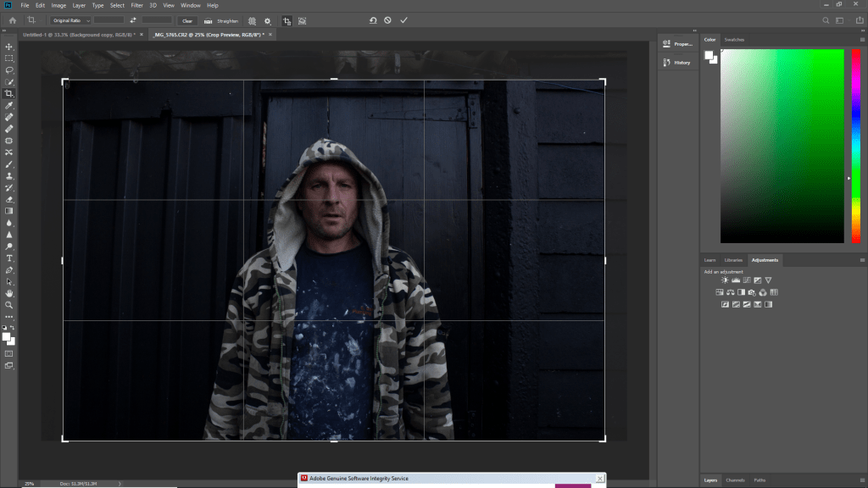Viewport: 868px width, 488px height.
Task: Add a Brightness/Contrast adjustment
Action: pos(725,280)
